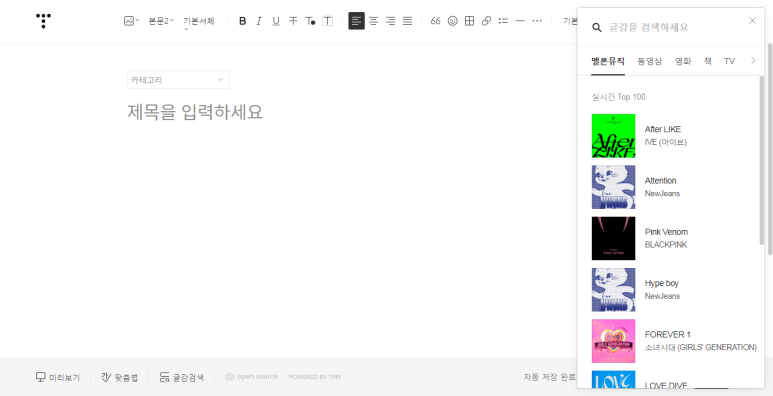The height and width of the screenshot is (396, 773).
Task: Switch to the 영화 tab
Action: pos(683,61)
